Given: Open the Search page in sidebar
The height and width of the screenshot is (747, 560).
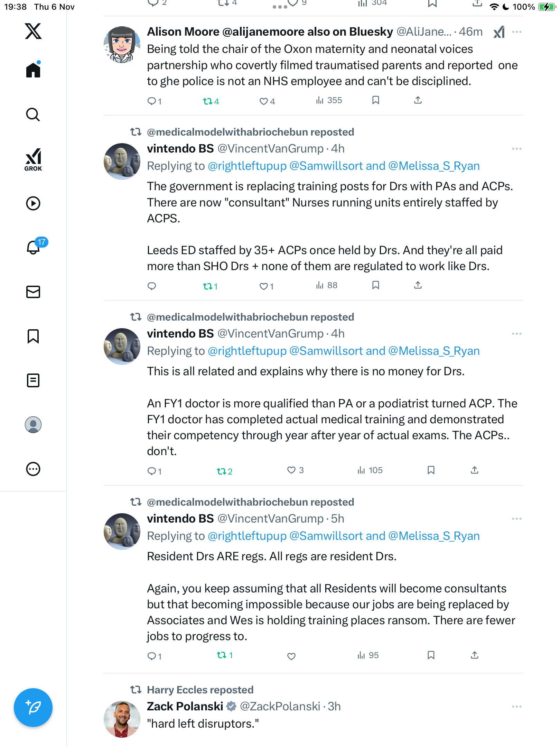Looking at the screenshot, I should point(33,115).
